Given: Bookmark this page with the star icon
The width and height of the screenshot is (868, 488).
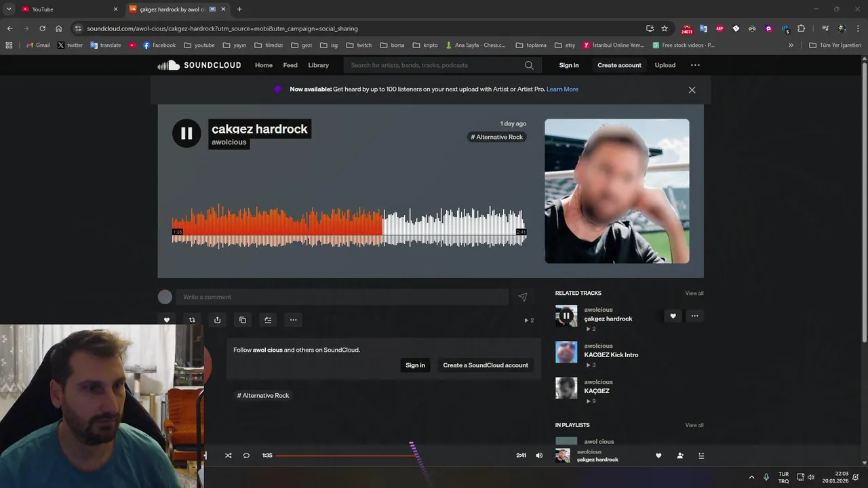Looking at the screenshot, I should click(665, 28).
